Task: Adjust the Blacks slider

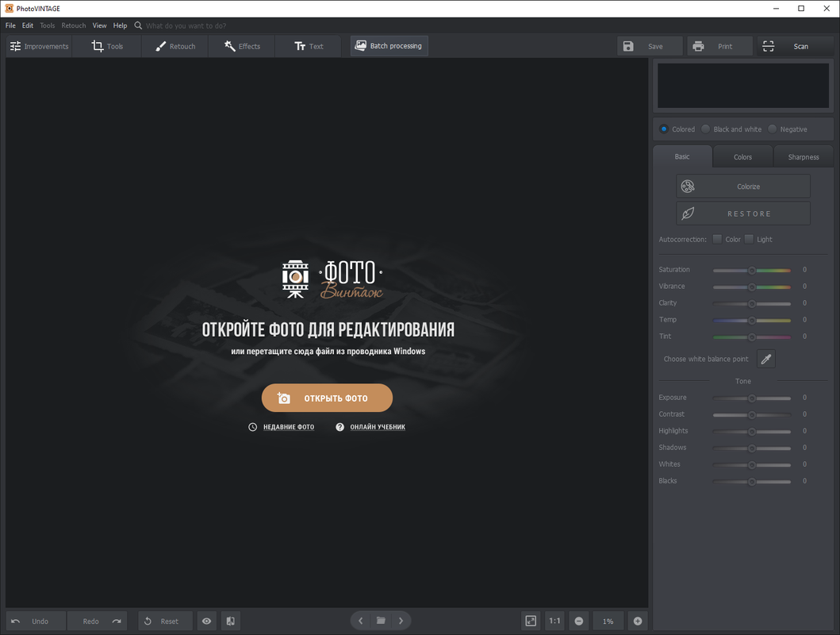Action: point(752,481)
